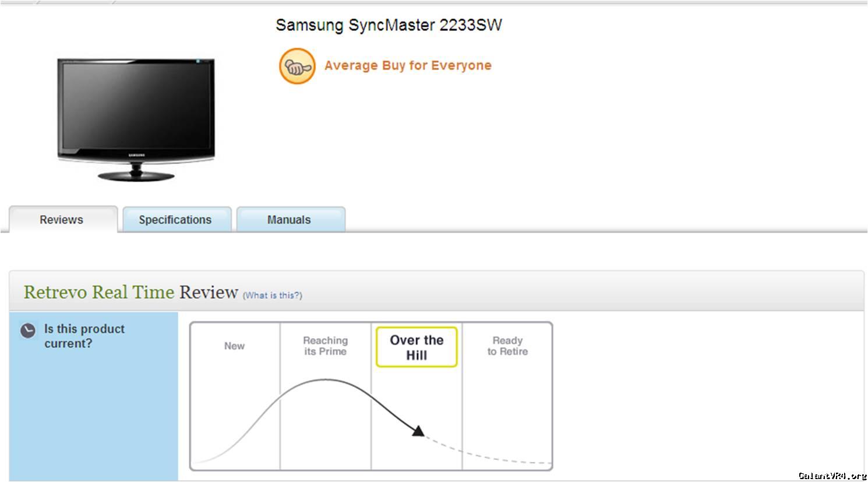This screenshot has width=868, height=482.
Task: Click the 'What is this?' link
Action: [272, 295]
